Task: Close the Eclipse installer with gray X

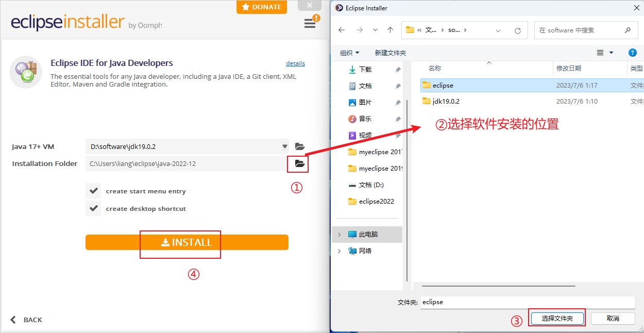Action: click(310, 6)
